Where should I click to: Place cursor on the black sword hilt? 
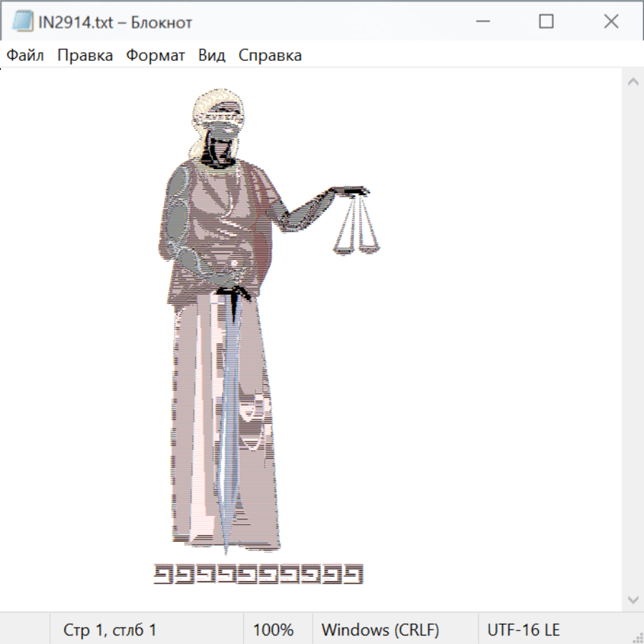[x=233, y=292]
